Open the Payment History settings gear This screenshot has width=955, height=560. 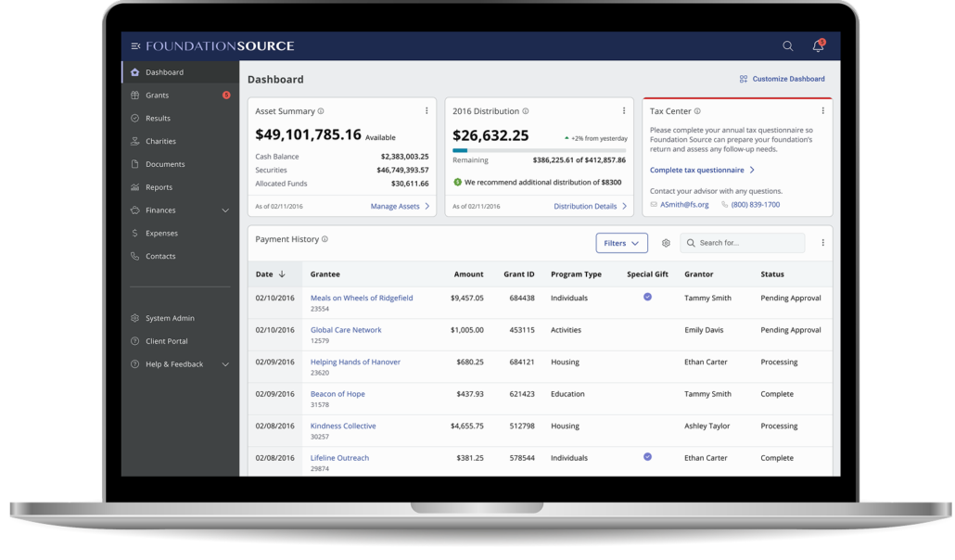point(666,243)
